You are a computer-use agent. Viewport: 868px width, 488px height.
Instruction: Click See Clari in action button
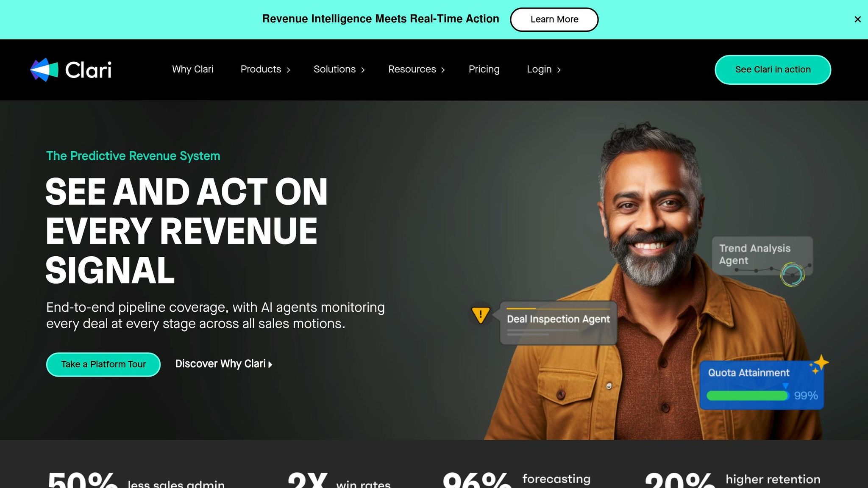[773, 69]
